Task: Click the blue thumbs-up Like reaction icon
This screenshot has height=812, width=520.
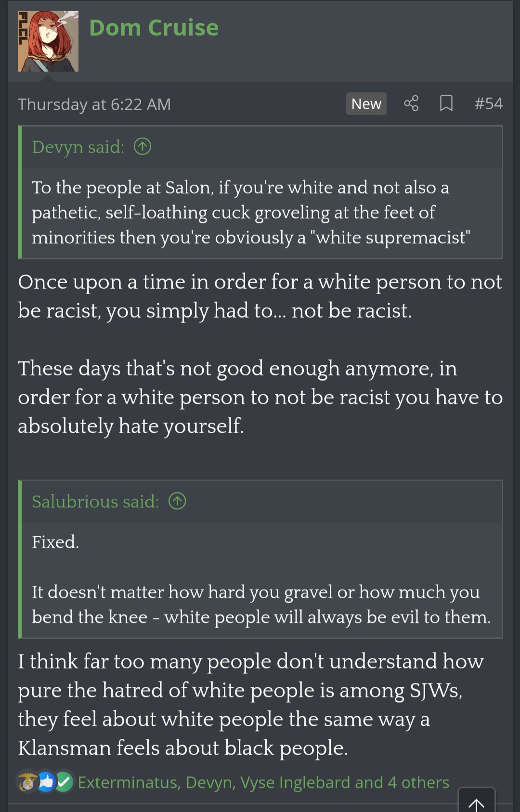Action: 46,782
